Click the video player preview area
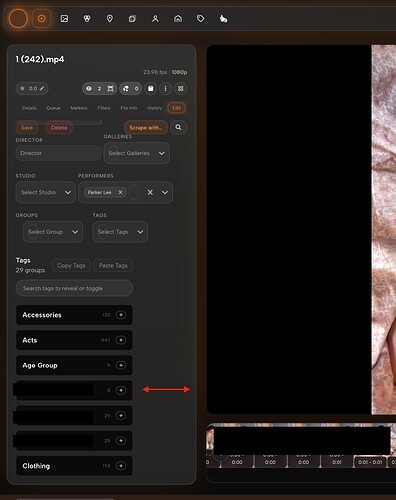 point(301,229)
